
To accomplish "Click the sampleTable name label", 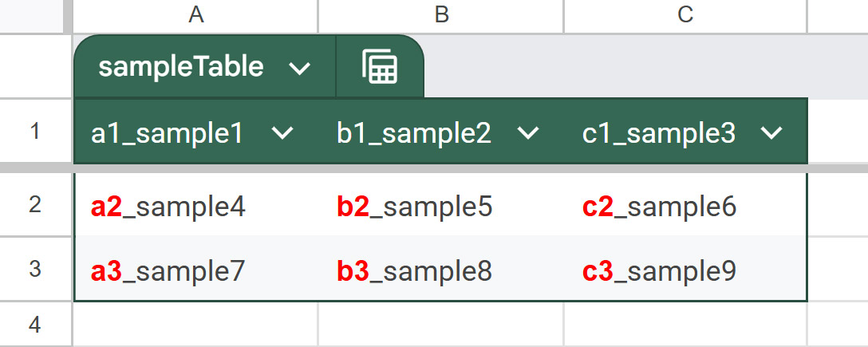I will tap(181, 67).
